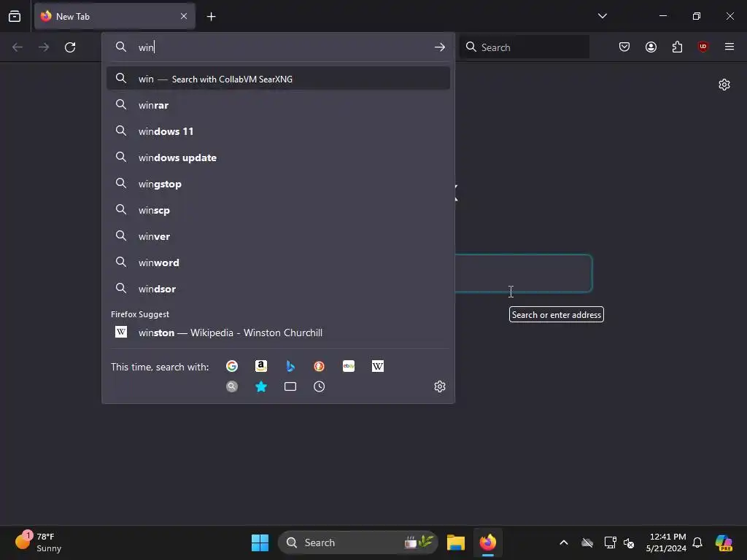Open the network status tray icon

click(x=610, y=542)
